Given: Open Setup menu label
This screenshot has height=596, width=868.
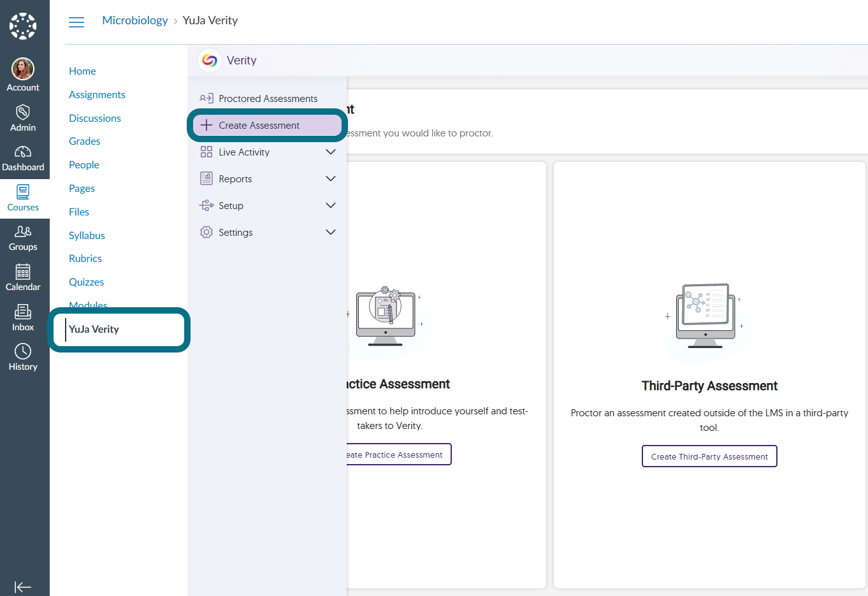Looking at the screenshot, I should [x=231, y=205].
